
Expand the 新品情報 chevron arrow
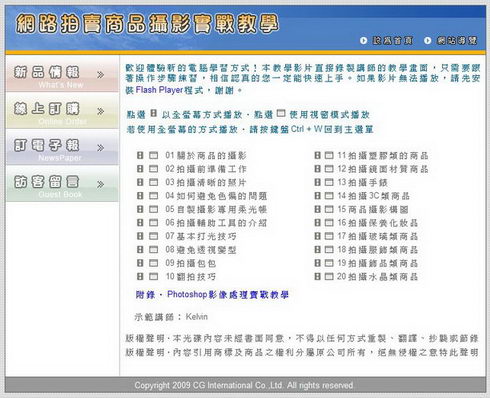click(100, 74)
